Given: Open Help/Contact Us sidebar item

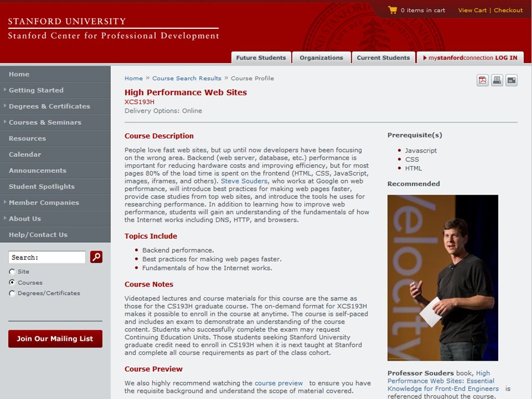Looking at the screenshot, I should pyautogui.click(x=55, y=234).
